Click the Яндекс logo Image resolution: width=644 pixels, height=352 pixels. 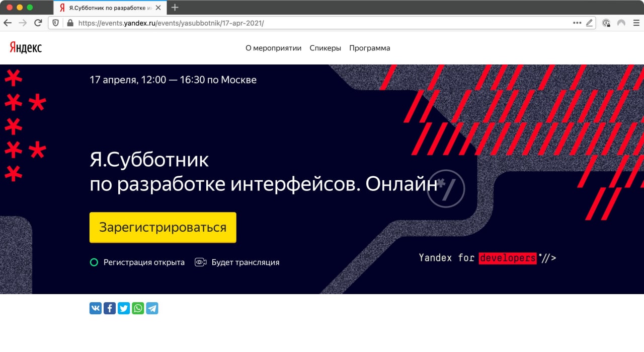point(26,48)
